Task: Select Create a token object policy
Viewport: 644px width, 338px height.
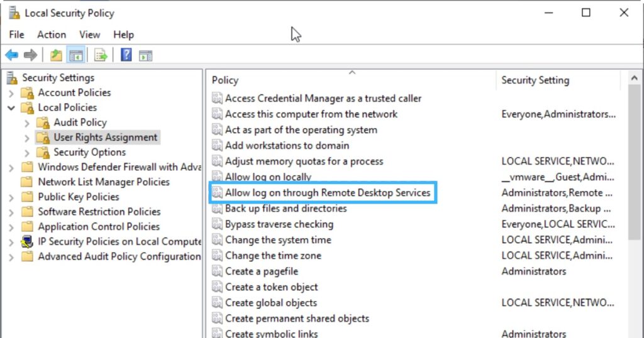Action: (x=271, y=286)
